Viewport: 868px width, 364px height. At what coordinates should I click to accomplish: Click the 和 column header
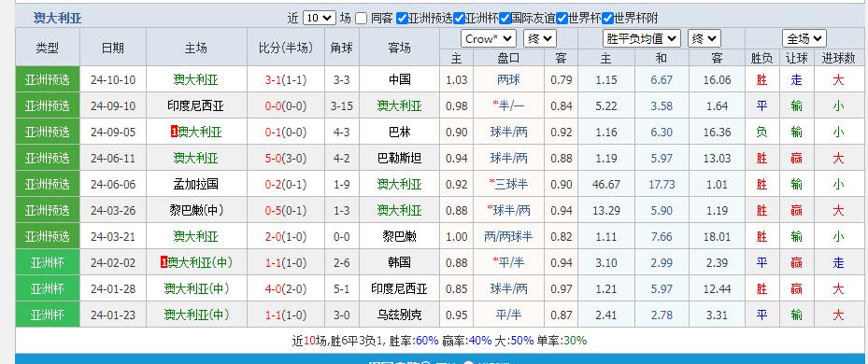click(662, 58)
